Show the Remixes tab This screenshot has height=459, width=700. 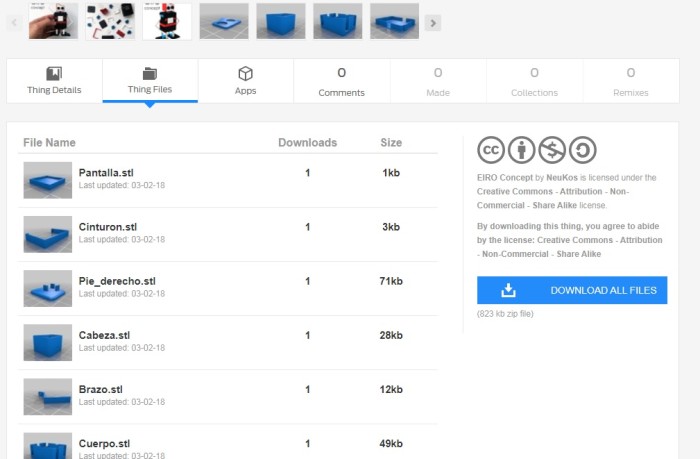click(x=630, y=81)
